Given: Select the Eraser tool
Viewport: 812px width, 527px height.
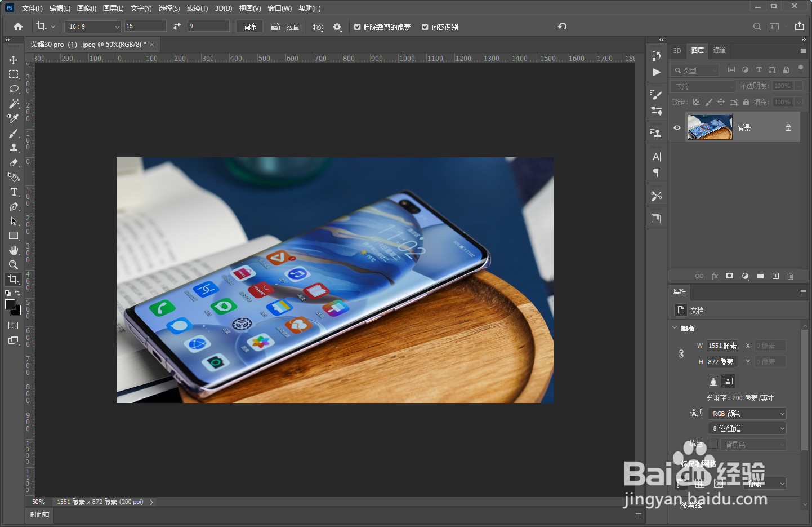Looking at the screenshot, I should [14, 162].
